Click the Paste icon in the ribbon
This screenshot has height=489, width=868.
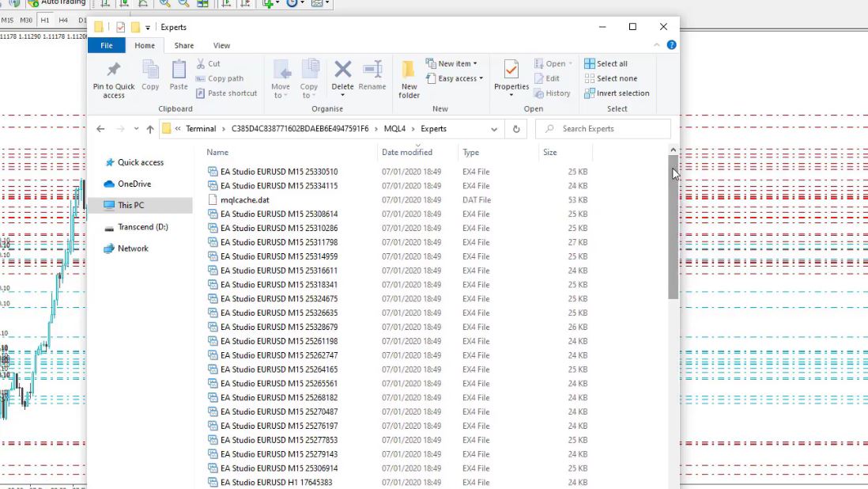(x=179, y=71)
